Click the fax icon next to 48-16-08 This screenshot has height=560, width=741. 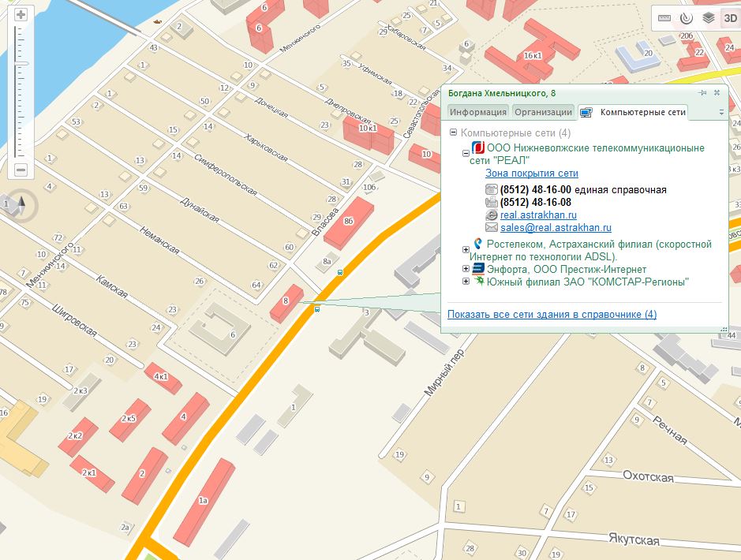pos(492,202)
